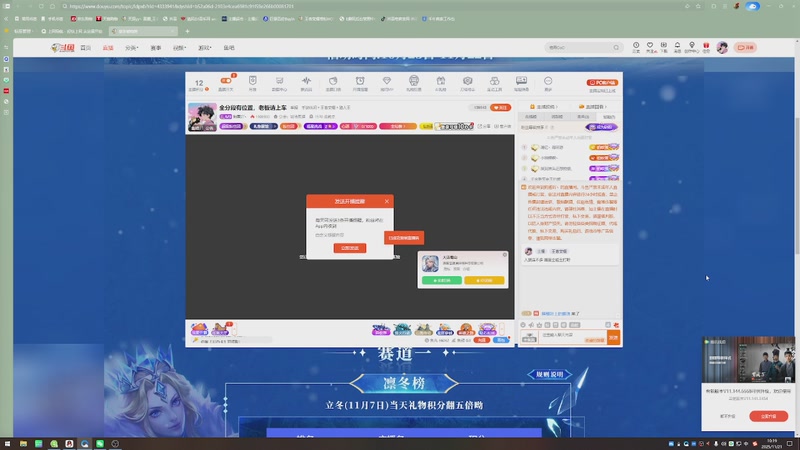The image size is (800, 450).
Task: Click the video thumbnail in bottom-right popup
Action: (x=748, y=360)
